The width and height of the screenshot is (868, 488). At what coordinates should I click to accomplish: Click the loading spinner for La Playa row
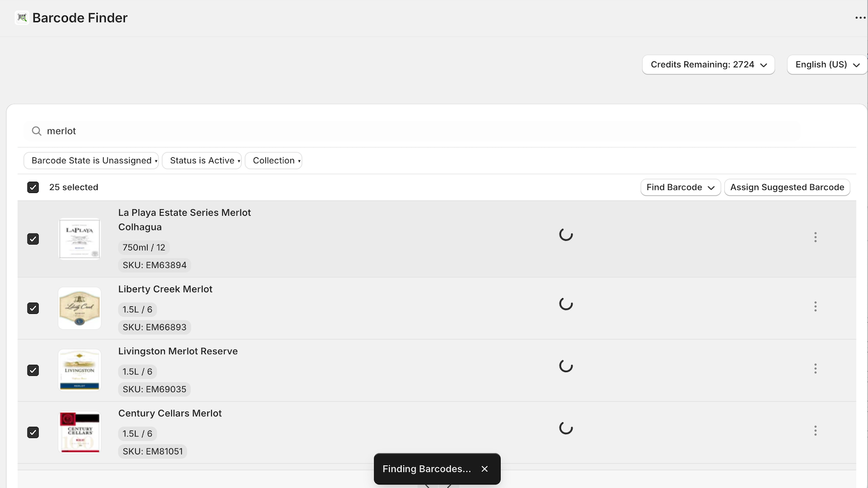tap(566, 235)
